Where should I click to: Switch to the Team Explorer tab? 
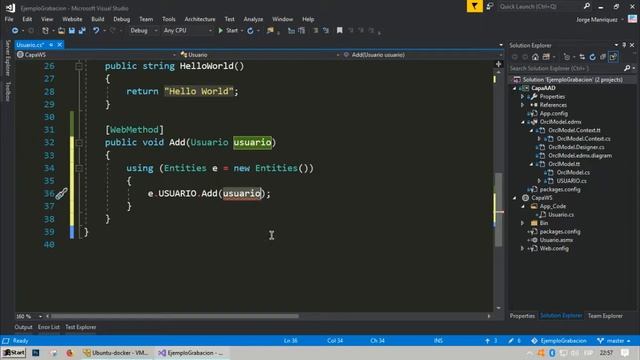point(605,316)
